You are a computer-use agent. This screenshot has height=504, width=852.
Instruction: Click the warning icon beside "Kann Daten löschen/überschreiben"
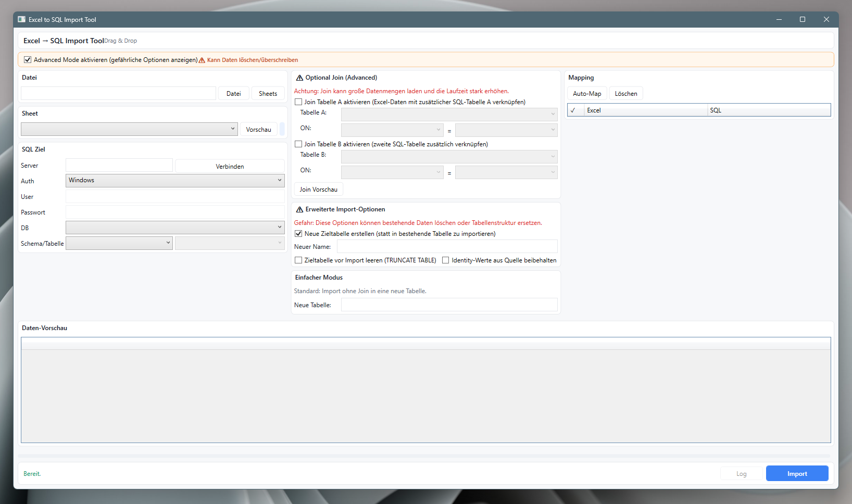click(202, 59)
